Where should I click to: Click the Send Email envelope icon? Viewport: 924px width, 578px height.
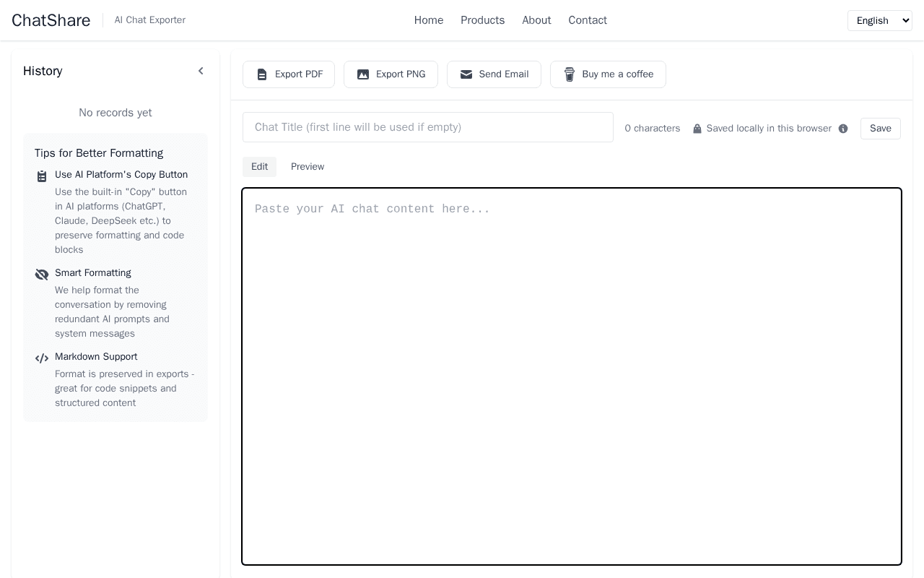[466, 74]
